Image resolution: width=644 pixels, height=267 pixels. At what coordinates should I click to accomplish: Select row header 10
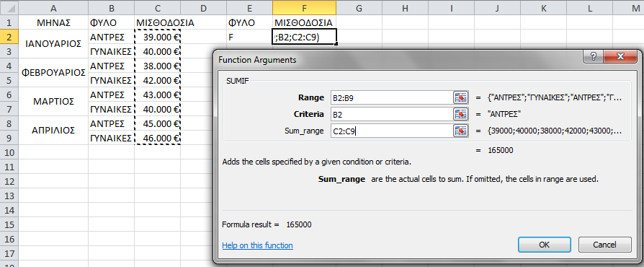[x=9, y=152]
